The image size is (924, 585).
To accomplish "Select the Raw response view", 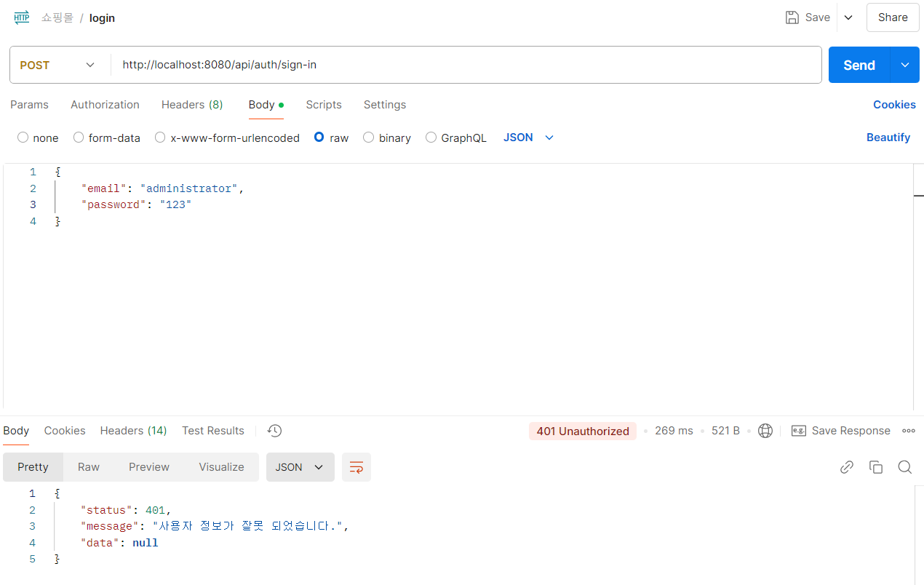I will tap(89, 467).
